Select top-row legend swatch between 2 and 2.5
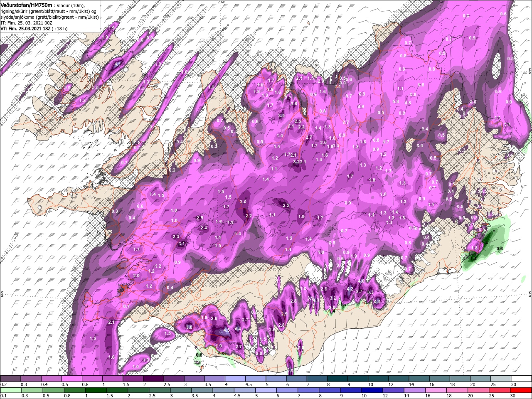 click(153, 378)
